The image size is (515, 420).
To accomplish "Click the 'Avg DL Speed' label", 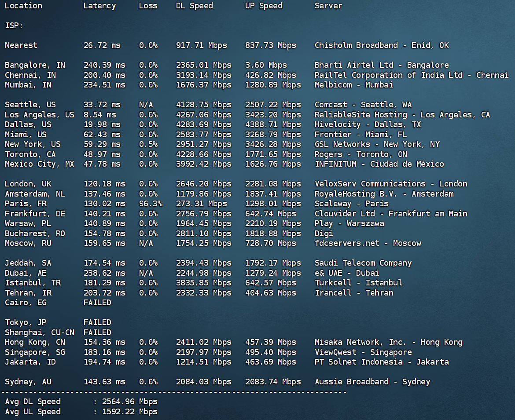I will (x=33, y=402).
